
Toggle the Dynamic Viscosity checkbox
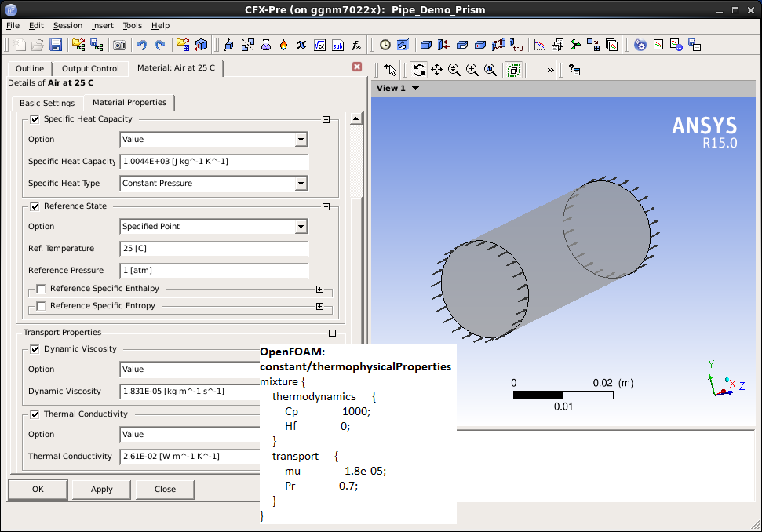35,349
